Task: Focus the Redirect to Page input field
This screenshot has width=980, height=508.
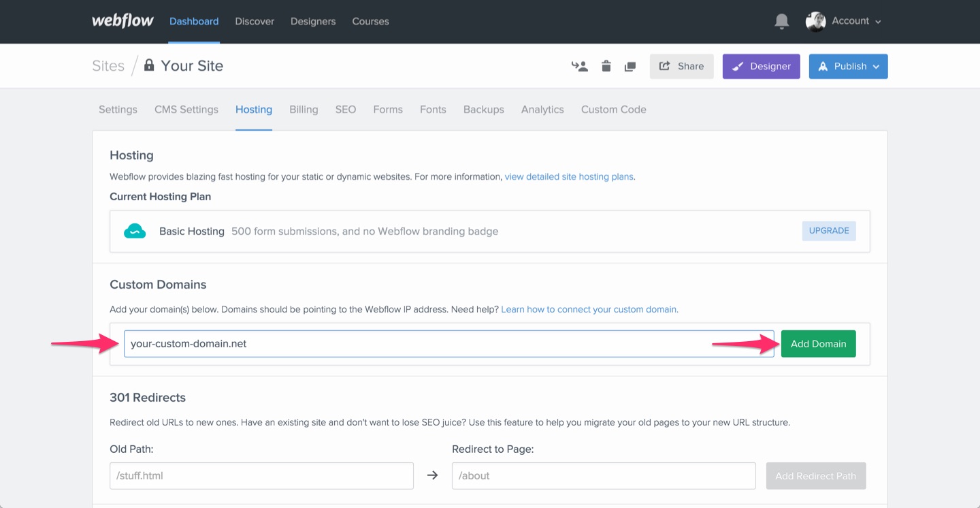Action: 604,476
